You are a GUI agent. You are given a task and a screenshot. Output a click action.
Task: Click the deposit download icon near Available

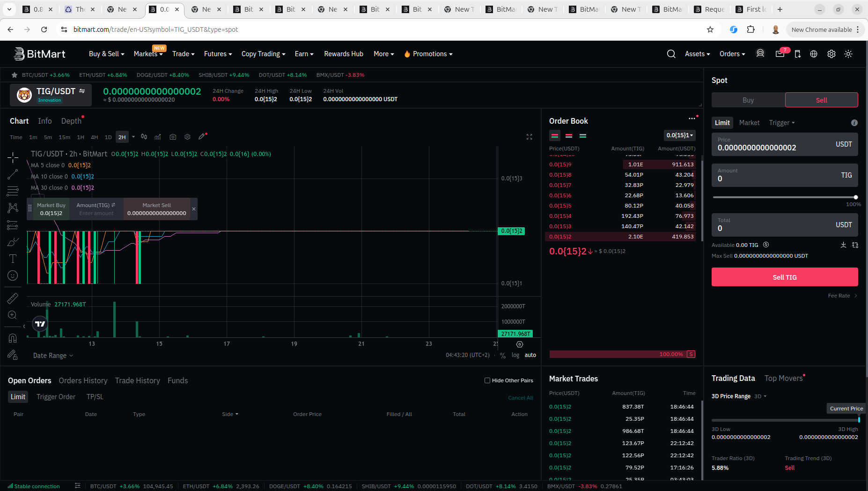(843, 245)
